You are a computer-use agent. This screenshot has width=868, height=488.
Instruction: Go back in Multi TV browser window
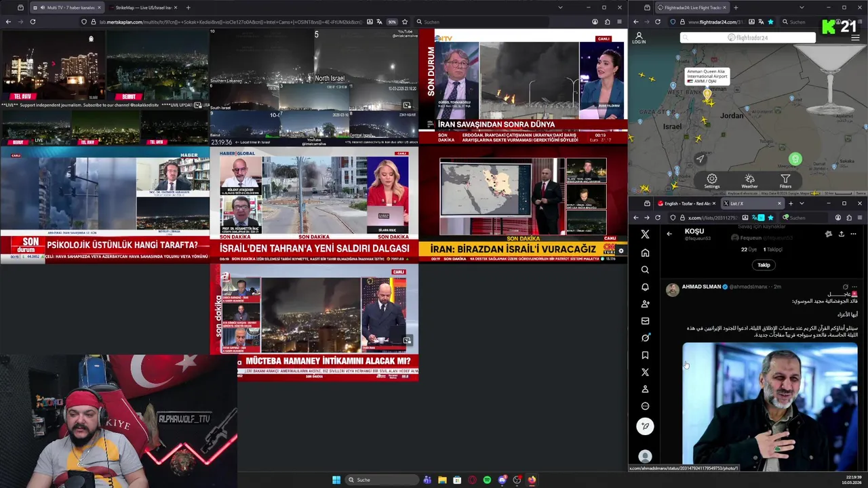8,22
